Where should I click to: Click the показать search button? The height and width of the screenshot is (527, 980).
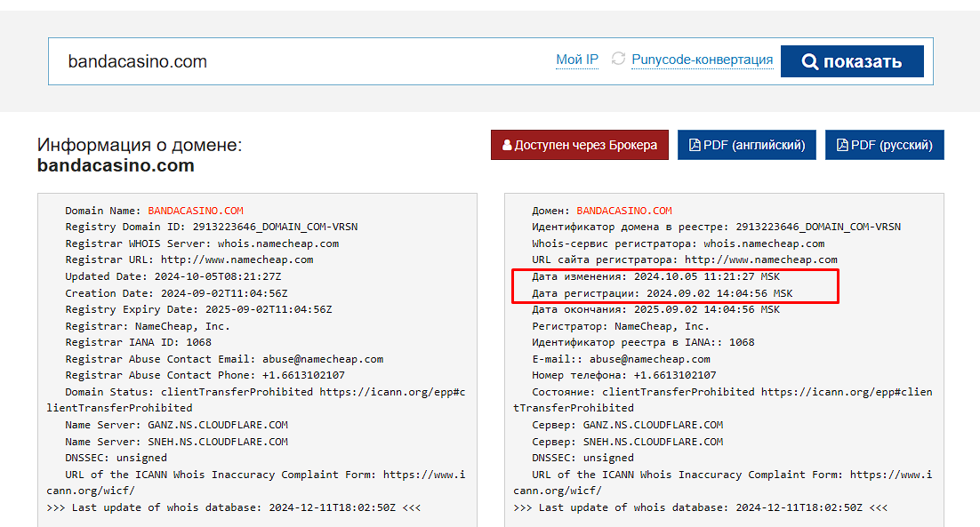click(x=852, y=61)
